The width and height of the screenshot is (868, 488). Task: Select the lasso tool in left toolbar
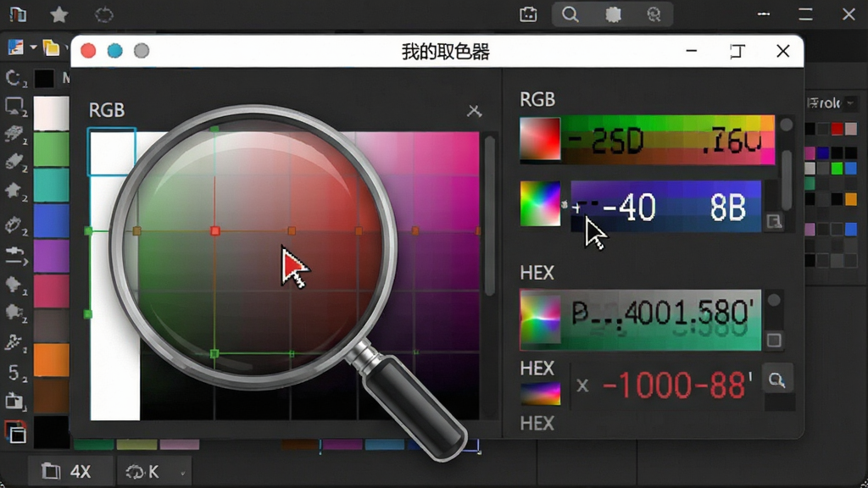point(14,78)
